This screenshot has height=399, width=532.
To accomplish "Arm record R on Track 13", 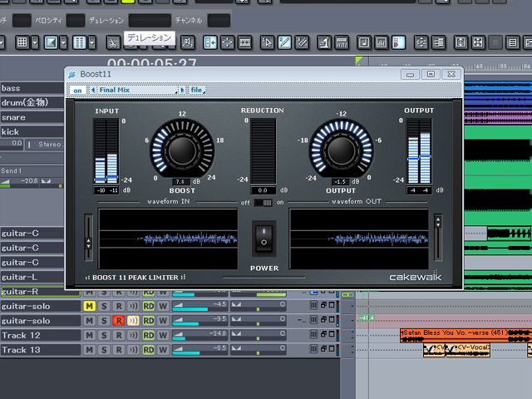I will 119,350.
